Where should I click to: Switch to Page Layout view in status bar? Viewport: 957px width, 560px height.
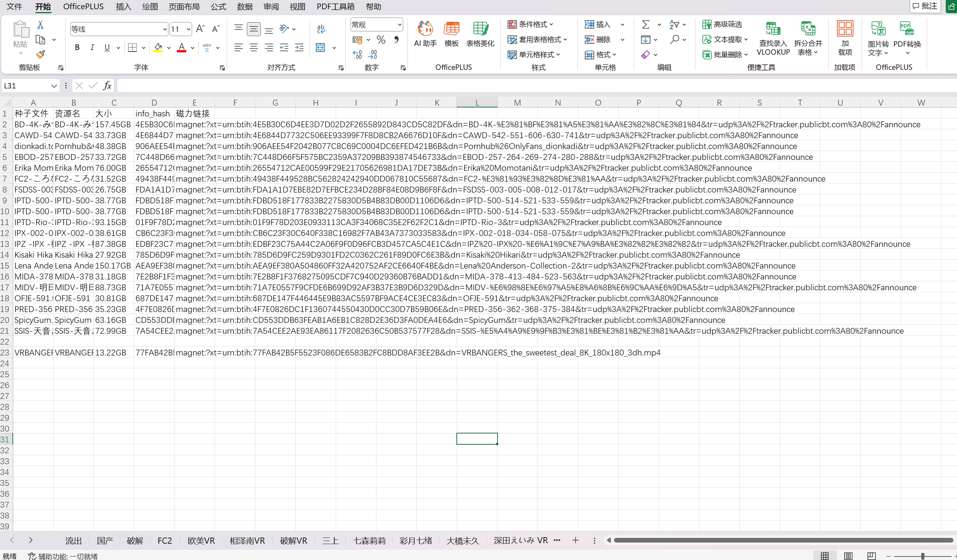(x=848, y=556)
